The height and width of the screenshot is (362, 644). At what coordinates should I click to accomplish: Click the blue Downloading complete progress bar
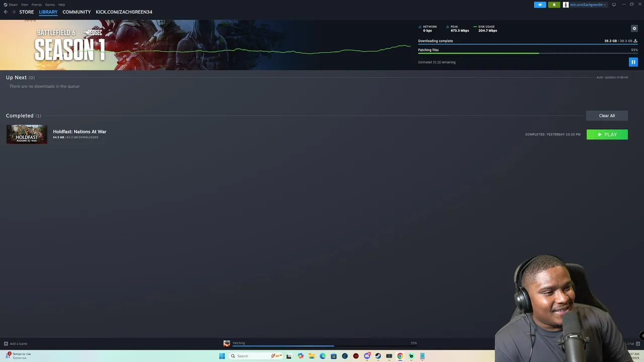(x=528, y=44)
